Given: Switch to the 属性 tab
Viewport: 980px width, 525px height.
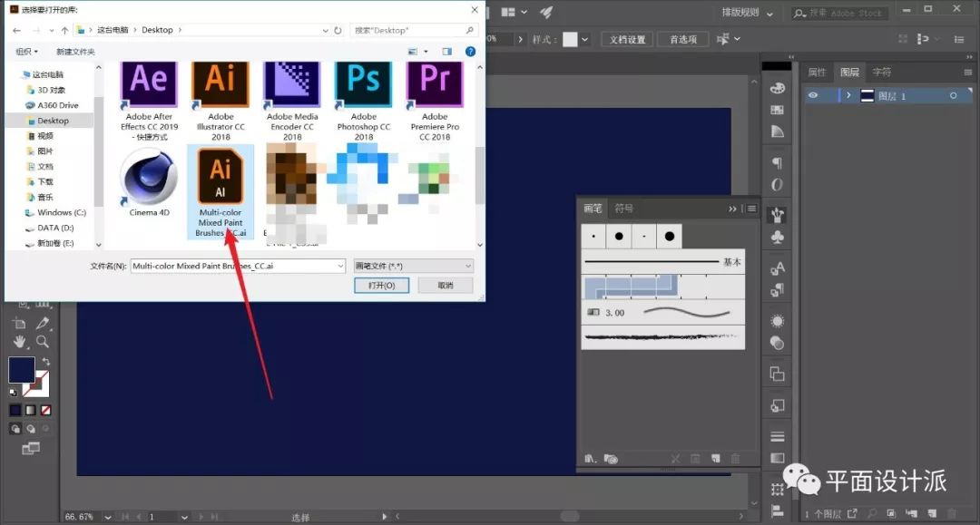Looking at the screenshot, I should coord(817,73).
